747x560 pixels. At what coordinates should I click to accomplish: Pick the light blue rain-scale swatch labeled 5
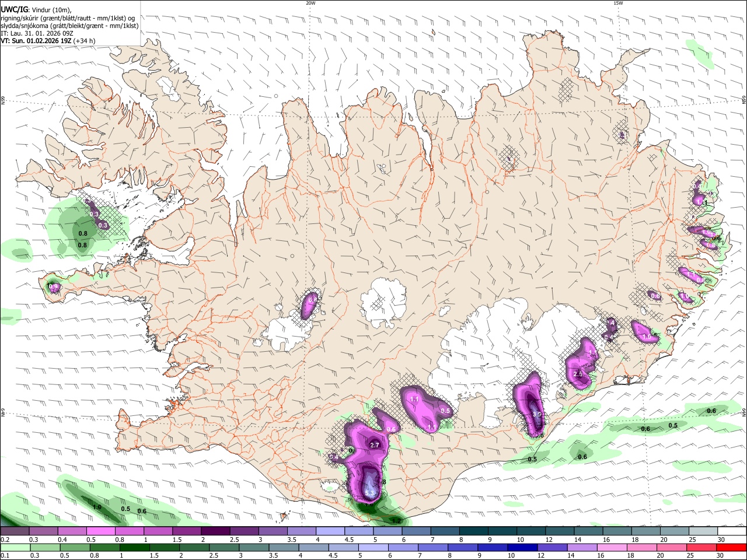375,547
